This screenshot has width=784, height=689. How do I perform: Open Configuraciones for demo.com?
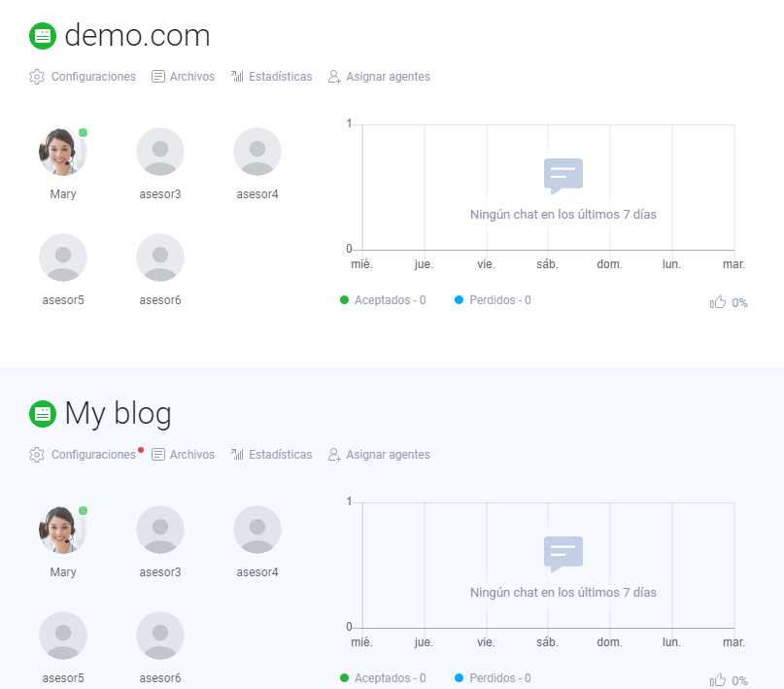tap(83, 77)
